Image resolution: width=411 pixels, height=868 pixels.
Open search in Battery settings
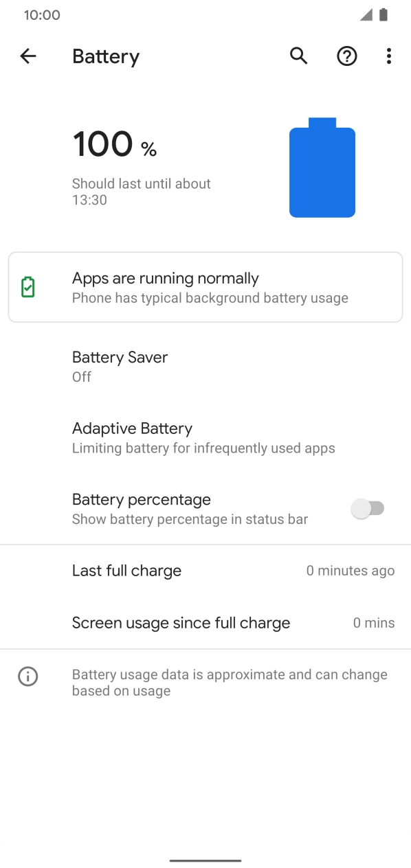click(298, 56)
